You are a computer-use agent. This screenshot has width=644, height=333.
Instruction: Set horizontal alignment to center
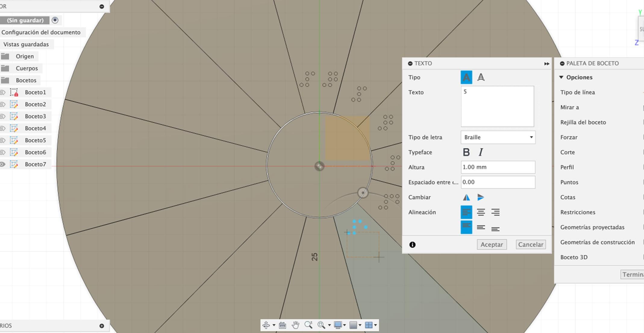(481, 212)
